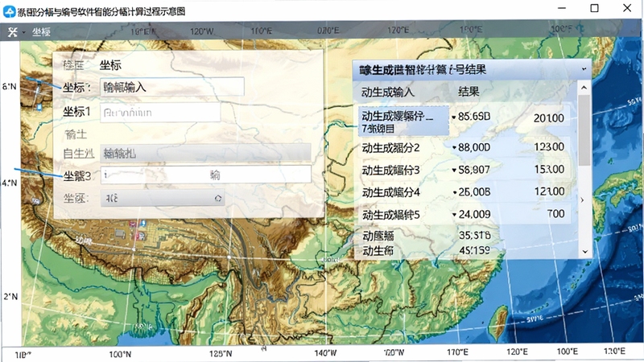
Task: Select the row 动生成…分2
Action: pos(464,147)
